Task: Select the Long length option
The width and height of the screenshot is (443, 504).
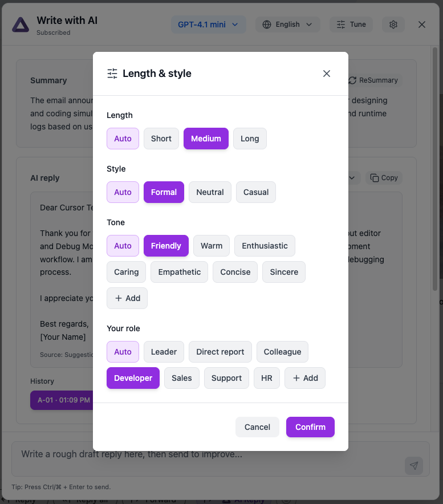Action: point(250,139)
